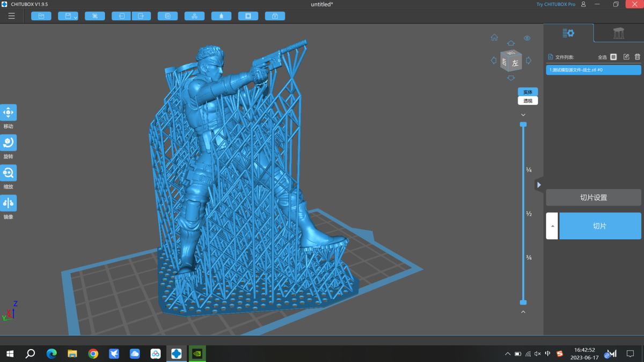
Task: Select the 战士.stl file in the file list
Action: [x=593, y=69]
